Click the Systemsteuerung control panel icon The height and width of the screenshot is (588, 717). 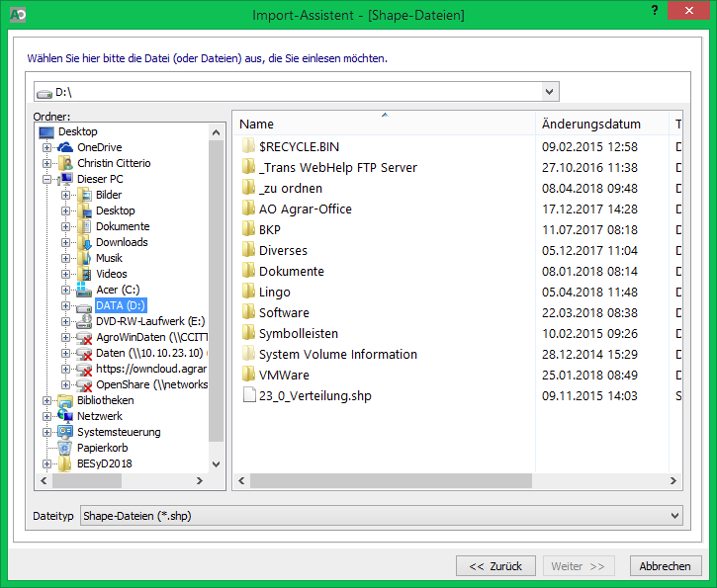pyautogui.click(x=65, y=432)
